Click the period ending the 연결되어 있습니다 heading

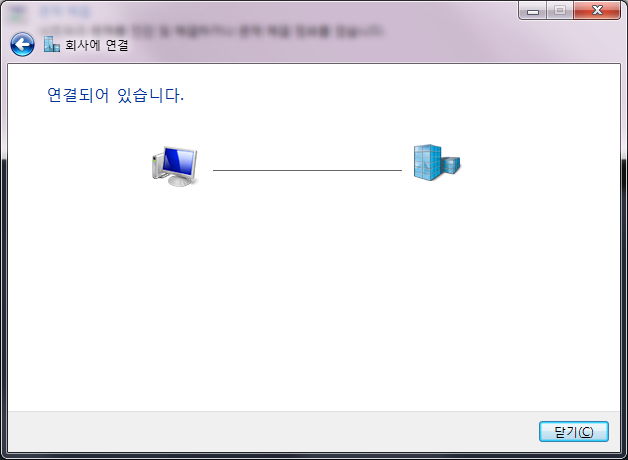[182, 100]
